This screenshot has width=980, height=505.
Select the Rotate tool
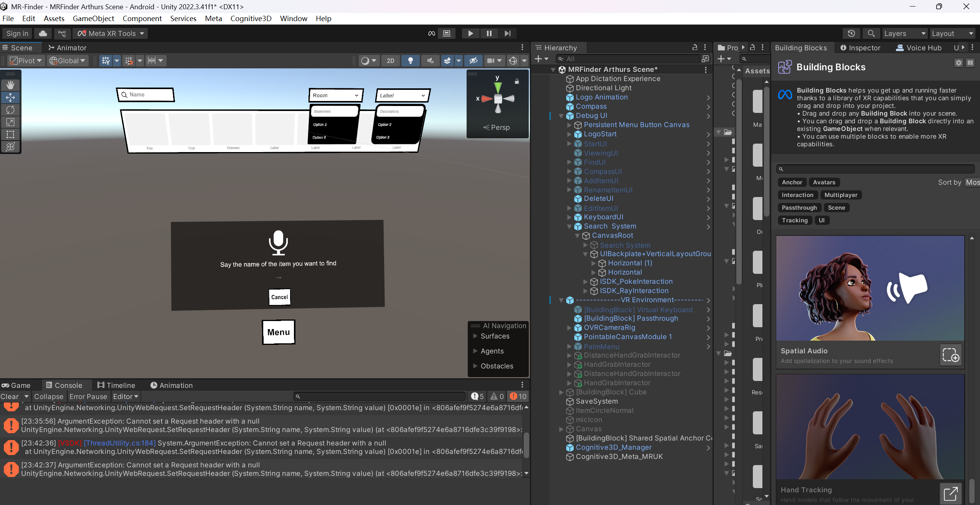10,110
